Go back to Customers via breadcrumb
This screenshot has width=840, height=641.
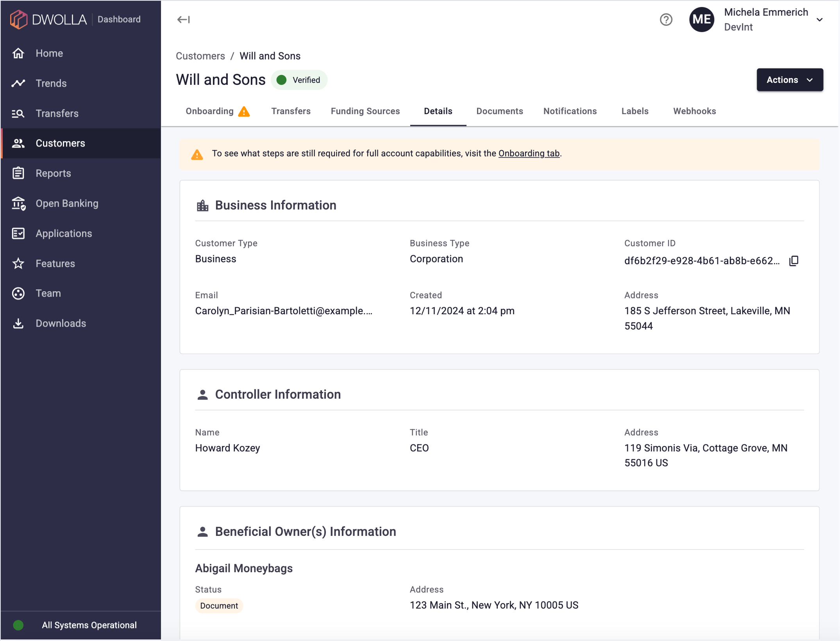pos(200,56)
